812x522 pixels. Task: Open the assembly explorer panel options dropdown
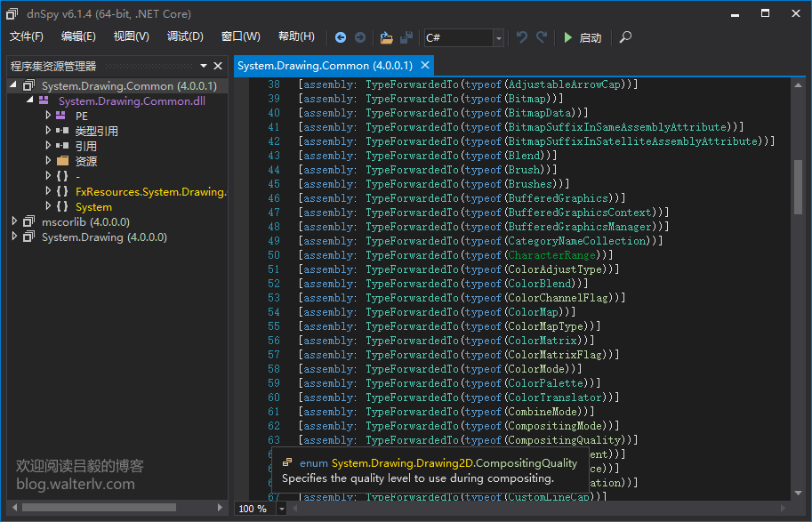coord(204,66)
